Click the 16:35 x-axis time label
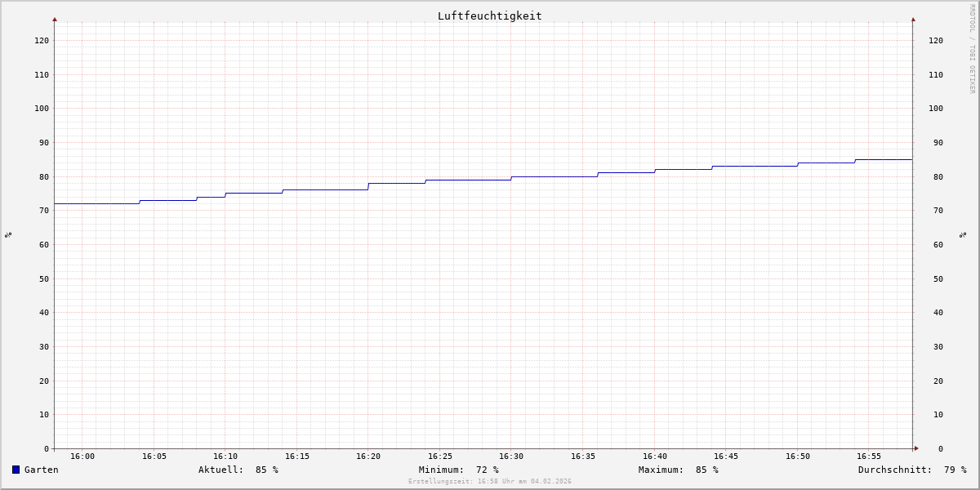Viewport: 980px width, 490px height. (583, 457)
